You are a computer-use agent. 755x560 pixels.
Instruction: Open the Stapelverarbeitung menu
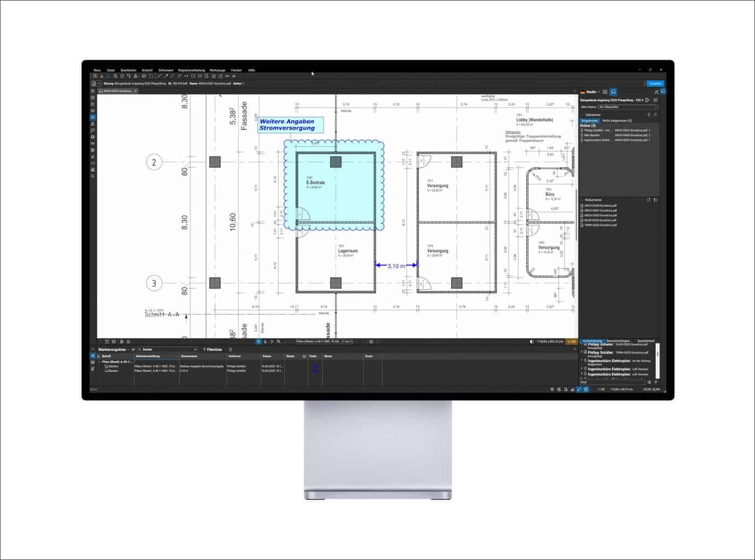[191, 70]
